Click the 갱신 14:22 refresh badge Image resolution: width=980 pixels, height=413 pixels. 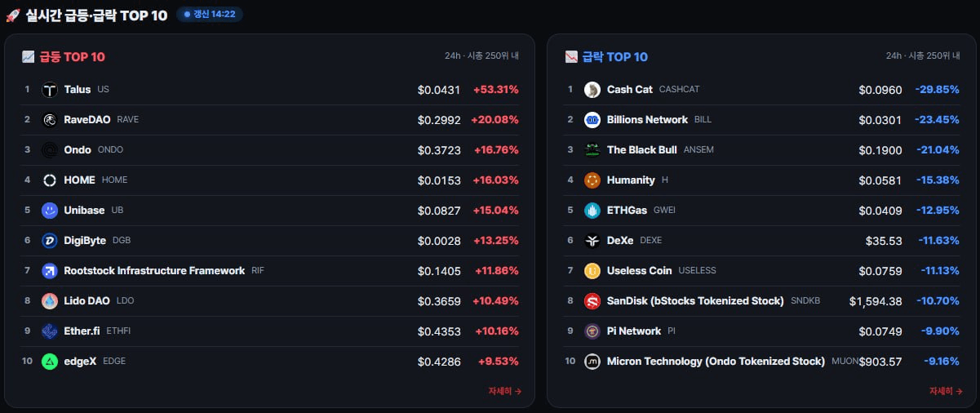210,15
